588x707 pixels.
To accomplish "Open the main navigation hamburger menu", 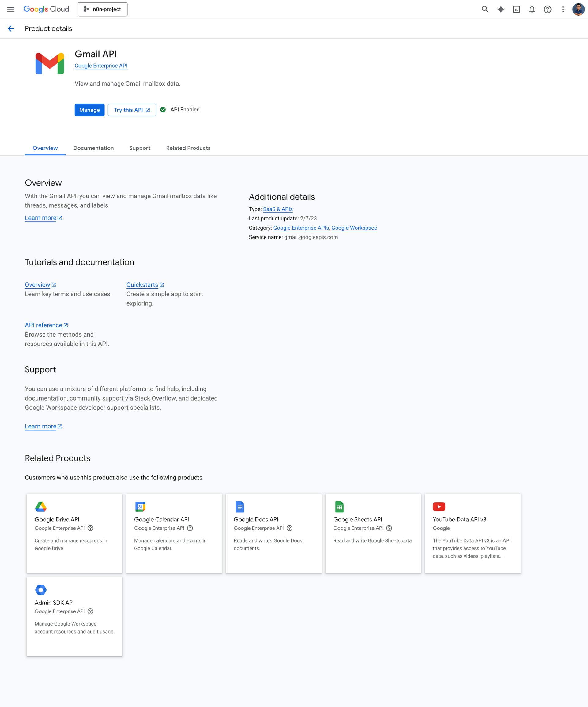I will click(11, 9).
